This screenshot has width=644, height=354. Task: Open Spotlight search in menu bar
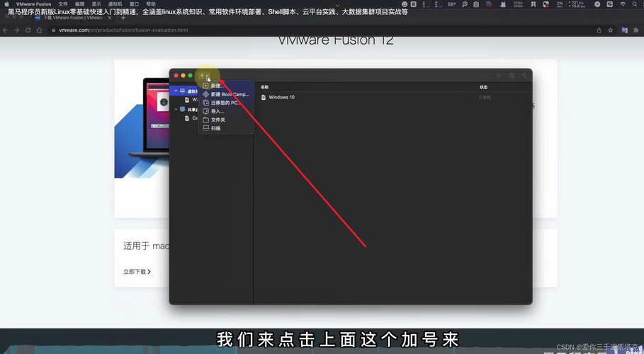(x=635, y=4)
